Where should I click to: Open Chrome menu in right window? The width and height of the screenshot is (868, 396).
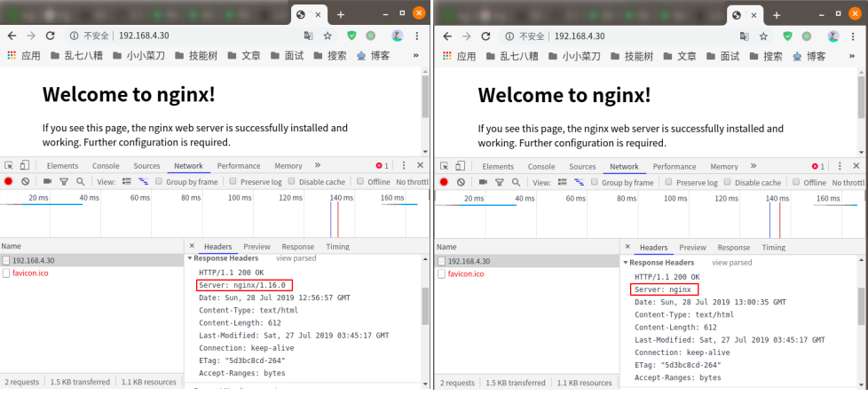click(853, 36)
